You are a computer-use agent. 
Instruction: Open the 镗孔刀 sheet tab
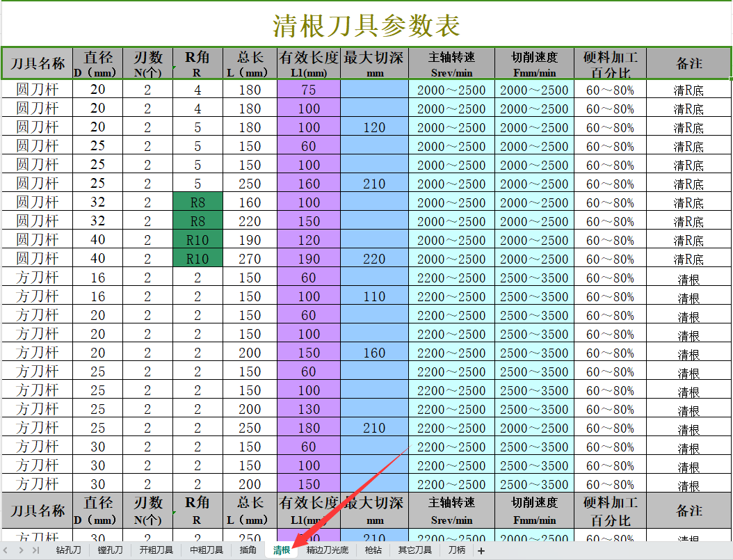(110, 550)
